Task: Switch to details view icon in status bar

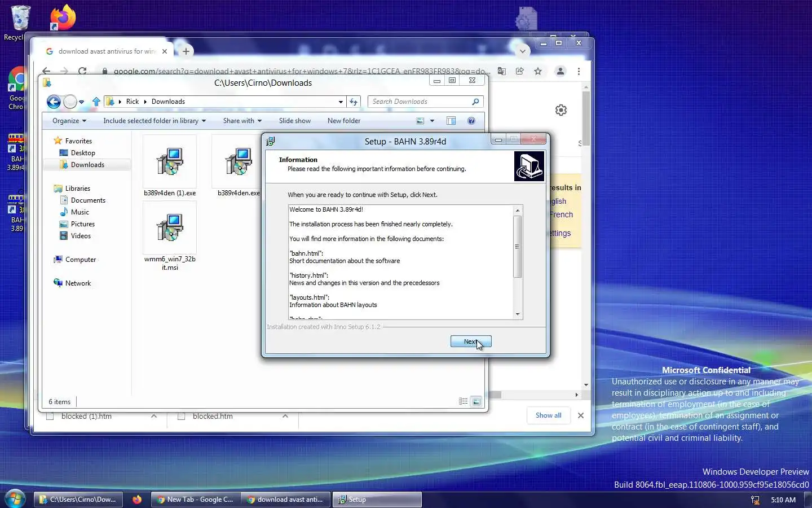Action: click(x=463, y=401)
